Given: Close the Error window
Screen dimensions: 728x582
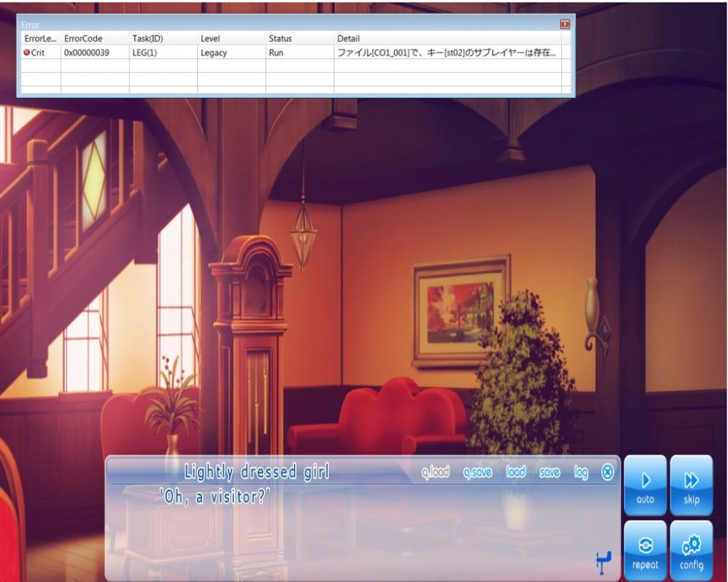Looking at the screenshot, I should coord(565,24).
